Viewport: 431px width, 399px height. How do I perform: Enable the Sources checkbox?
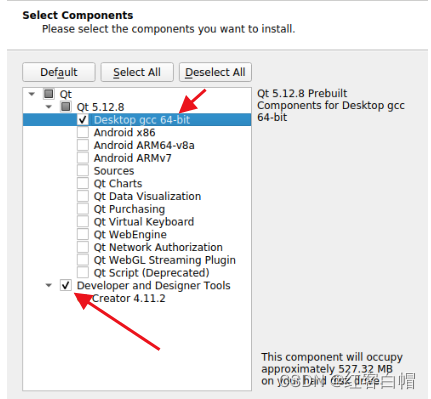83,170
